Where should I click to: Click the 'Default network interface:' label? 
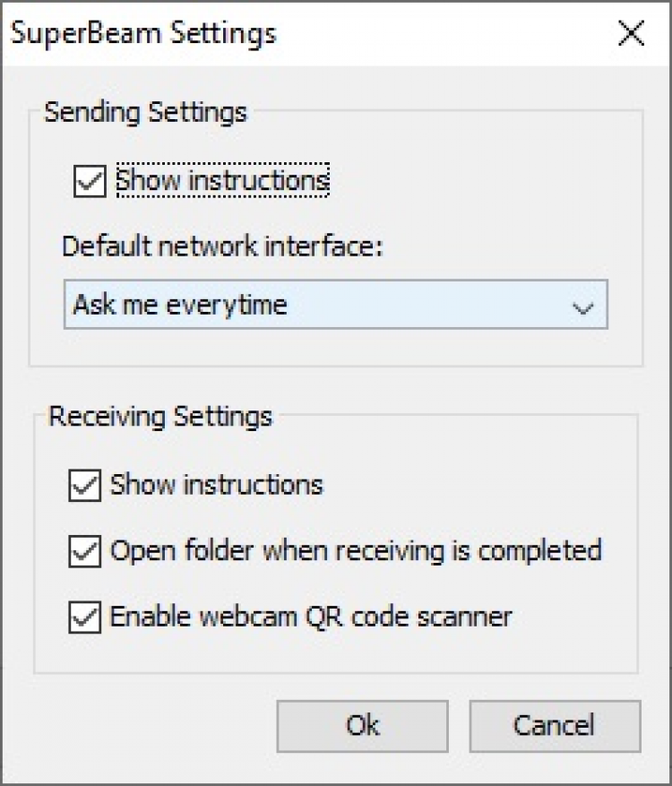coord(222,246)
